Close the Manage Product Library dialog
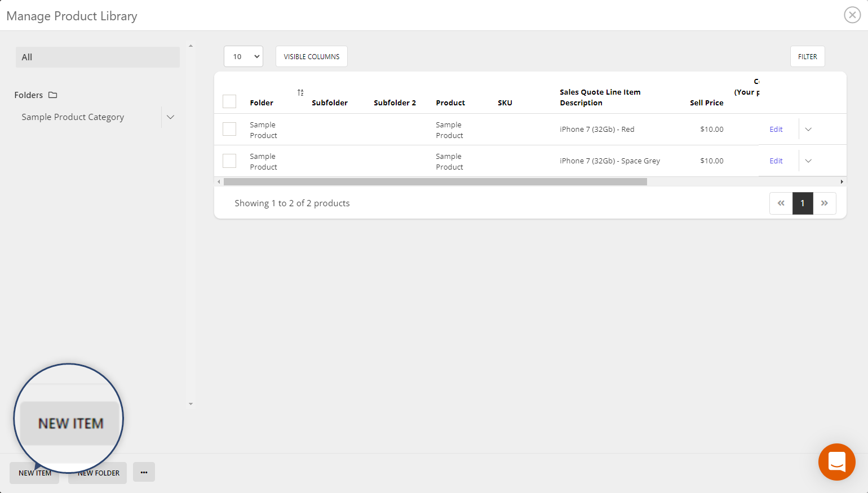The width and height of the screenshot is (868, 493). click(852, 15)
